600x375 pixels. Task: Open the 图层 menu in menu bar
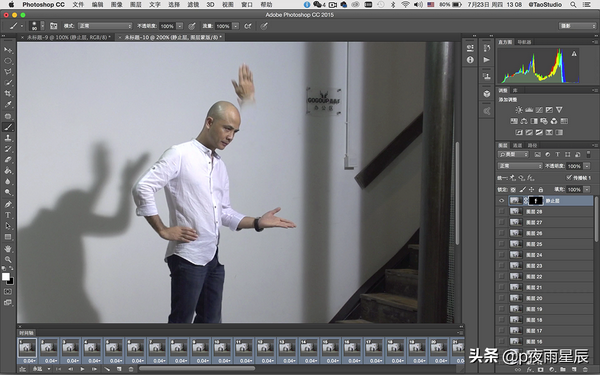[135, 5]
